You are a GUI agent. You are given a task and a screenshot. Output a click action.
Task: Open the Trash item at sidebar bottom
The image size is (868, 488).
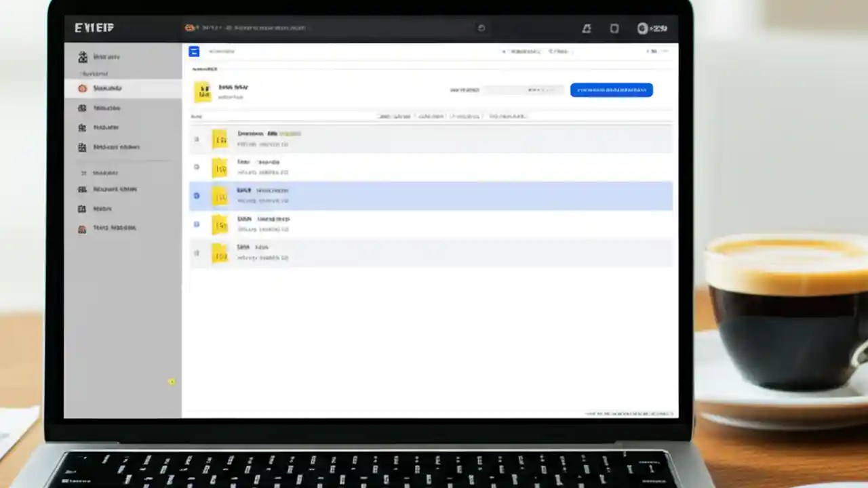(x=82, y=228)
